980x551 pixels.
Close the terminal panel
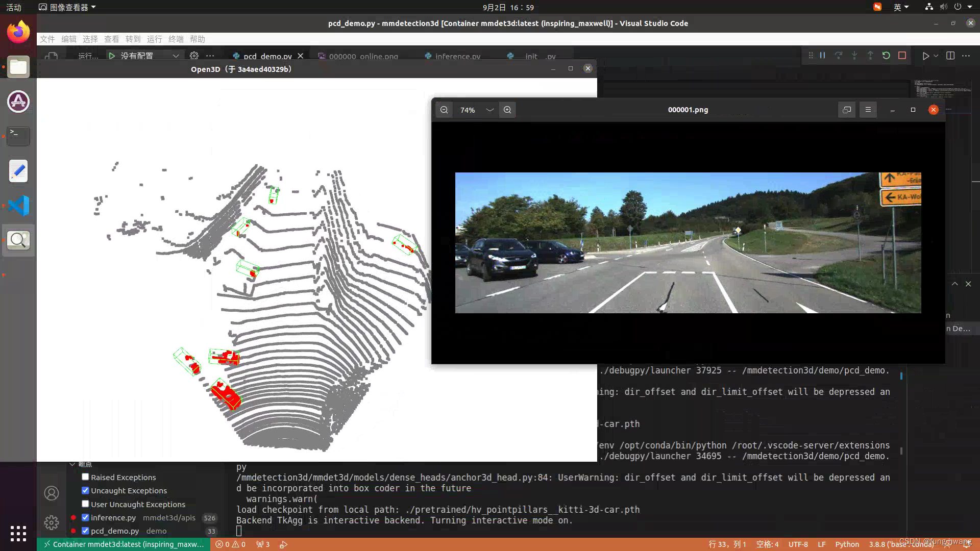click(x=968, y=284)
